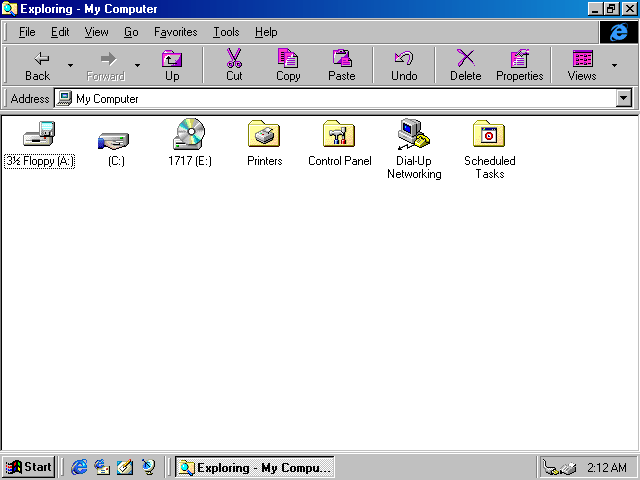
Task: Select the Printers folder icon
Action: 264,133
